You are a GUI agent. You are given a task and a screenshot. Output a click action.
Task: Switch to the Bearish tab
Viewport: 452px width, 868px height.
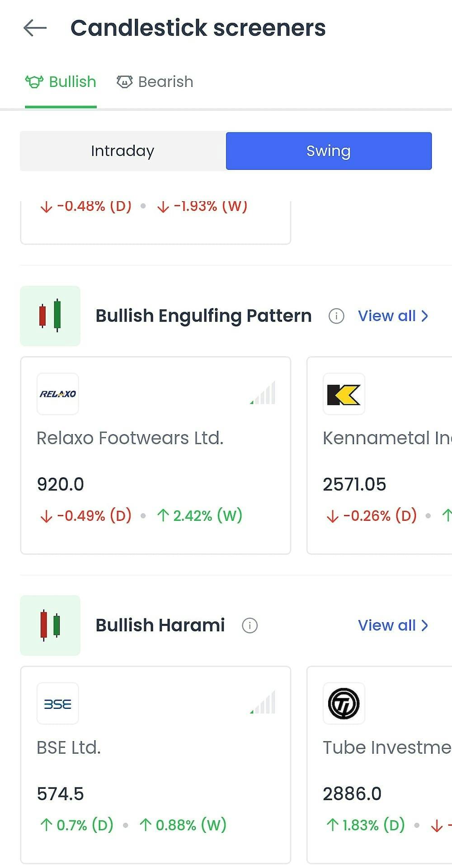point(155,82)
